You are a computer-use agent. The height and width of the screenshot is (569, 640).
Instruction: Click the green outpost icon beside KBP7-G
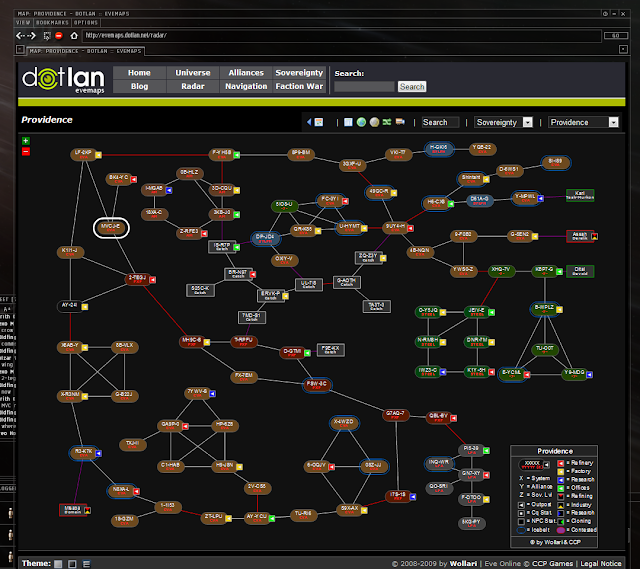[x=559, y=271]
